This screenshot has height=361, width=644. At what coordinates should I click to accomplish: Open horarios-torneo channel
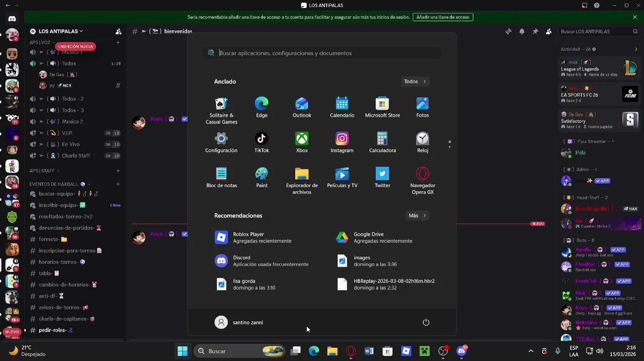pos(74,262)
